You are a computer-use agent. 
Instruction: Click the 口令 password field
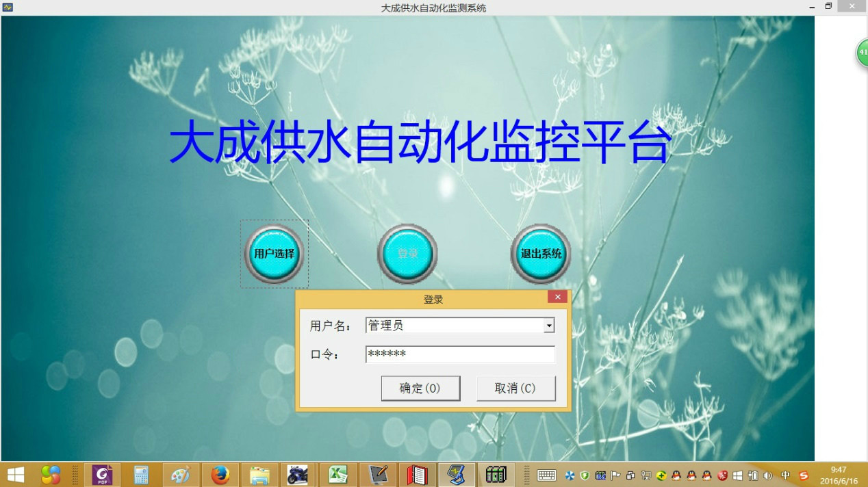pyautogui.click(x=459, y=354)
